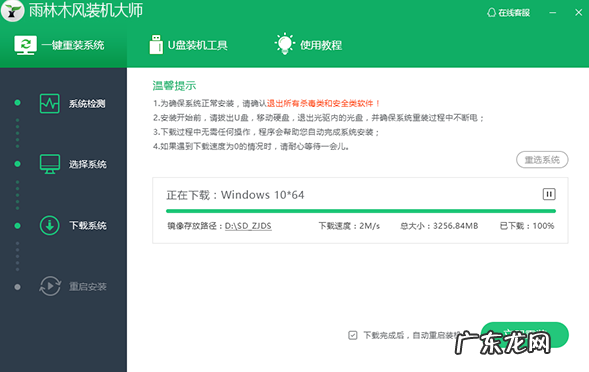The image size is (589, 372).
Task: Select the 系统检测 step label
Action: click(x=87, y=104)
